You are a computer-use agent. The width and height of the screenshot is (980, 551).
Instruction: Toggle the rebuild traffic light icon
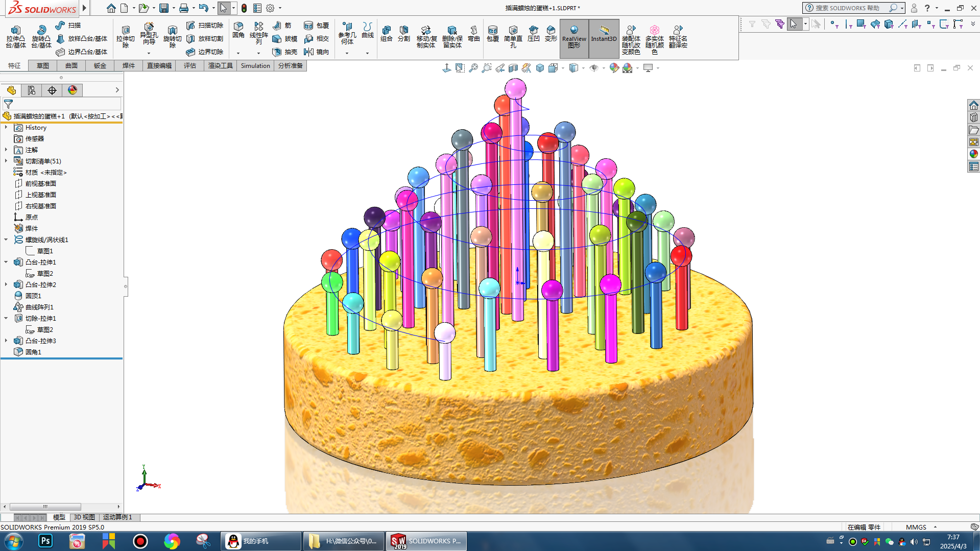(244, 8)
